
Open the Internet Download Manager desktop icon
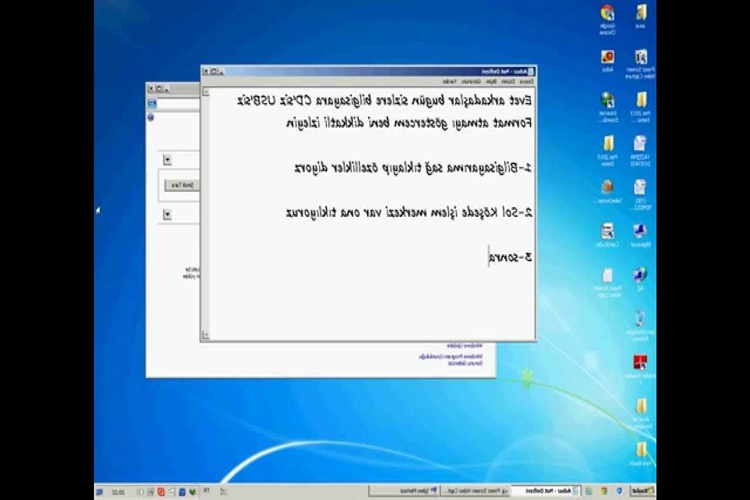pos(607,101)
